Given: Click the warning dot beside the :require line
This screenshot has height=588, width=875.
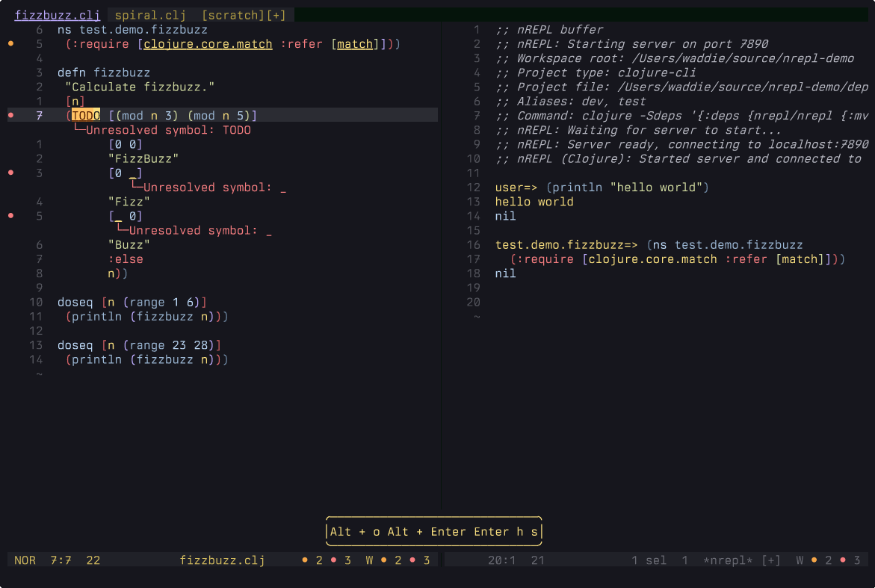Looking at the screenshot, I should tap(10, 43).
